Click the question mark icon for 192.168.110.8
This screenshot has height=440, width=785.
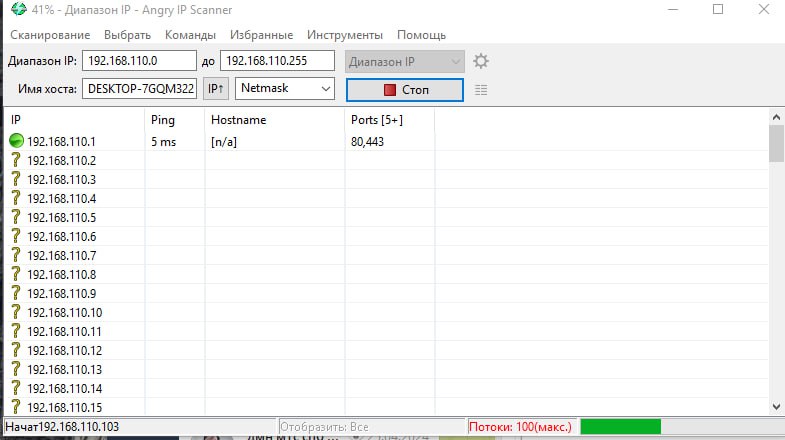pos(16,274)
